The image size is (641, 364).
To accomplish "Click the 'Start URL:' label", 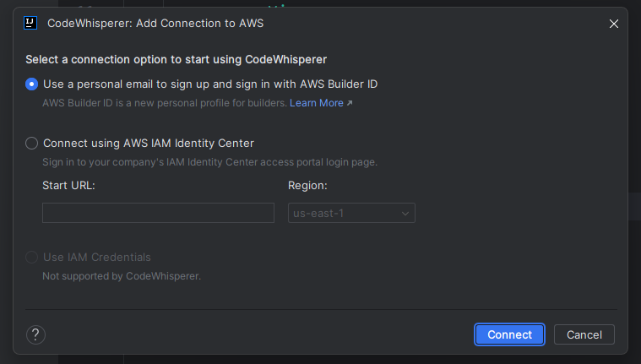I will [68, 186].
